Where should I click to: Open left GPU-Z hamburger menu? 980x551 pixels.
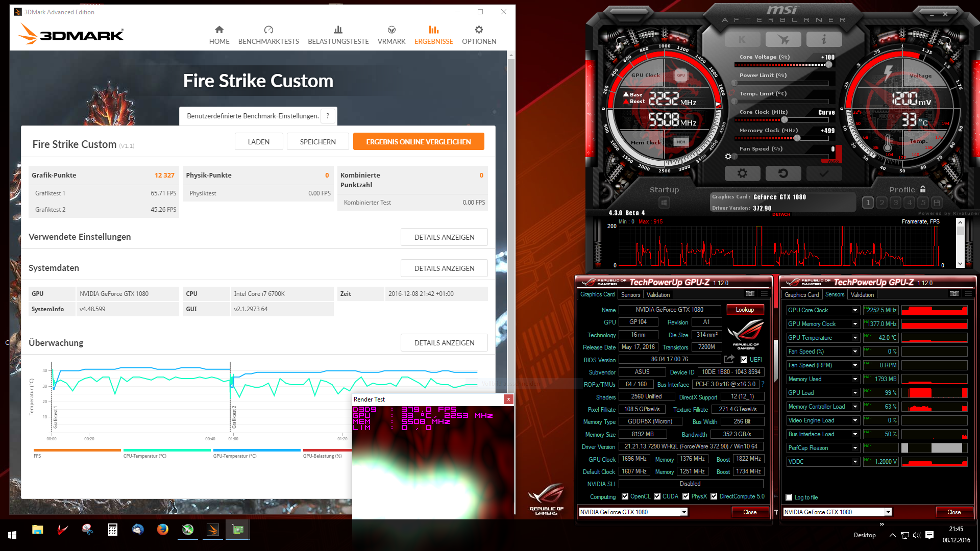[764, 293]
